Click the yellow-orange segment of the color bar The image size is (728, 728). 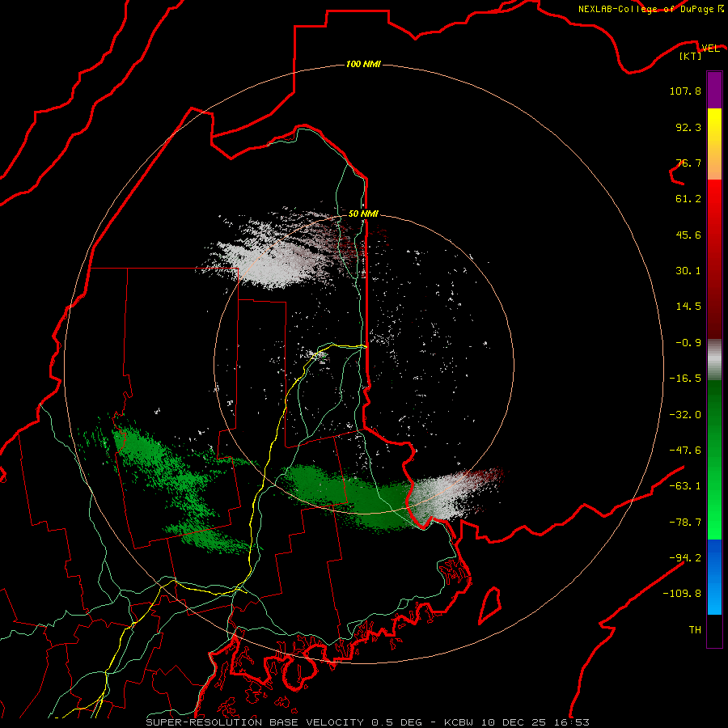click(714, 144)
